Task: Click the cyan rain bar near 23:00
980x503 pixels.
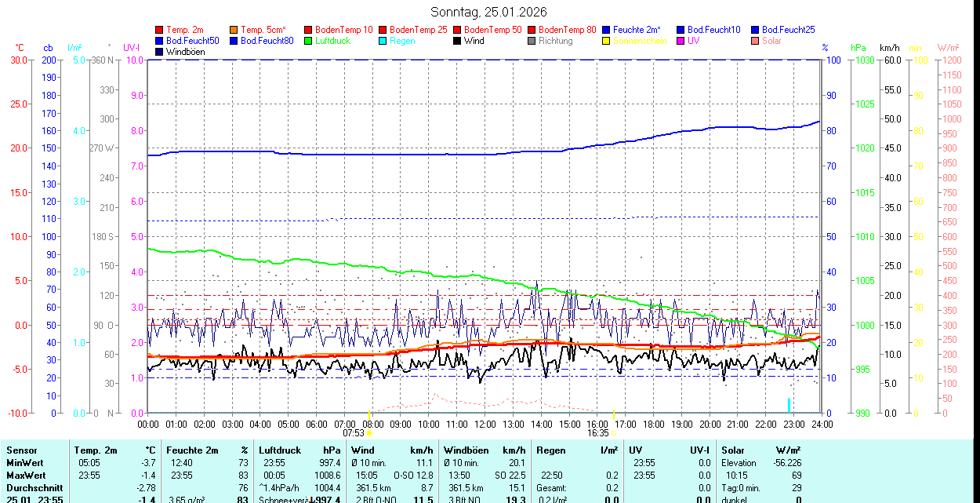Action: (x=789, y=405)
